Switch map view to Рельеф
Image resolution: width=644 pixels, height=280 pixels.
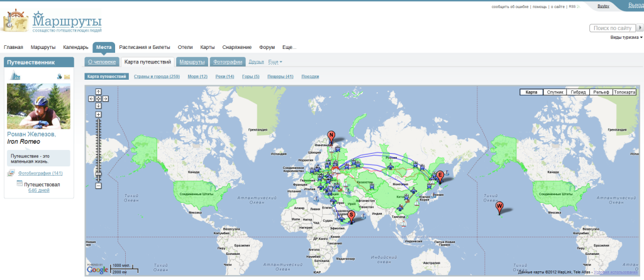click(x=601, y=92)
